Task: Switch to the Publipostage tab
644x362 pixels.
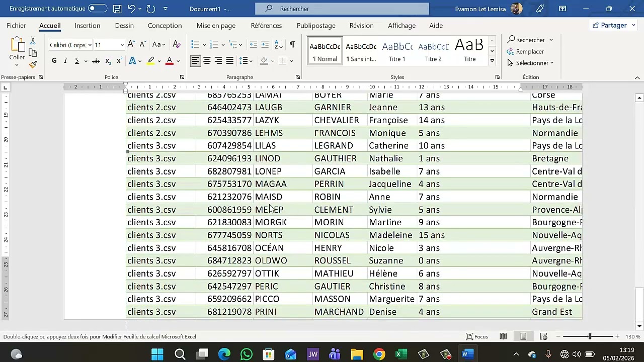Action: (316, 26)
